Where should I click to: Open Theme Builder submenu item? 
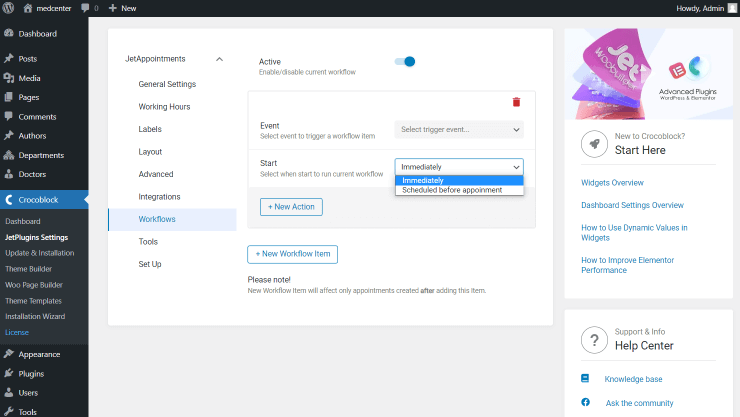pos(28,269)
